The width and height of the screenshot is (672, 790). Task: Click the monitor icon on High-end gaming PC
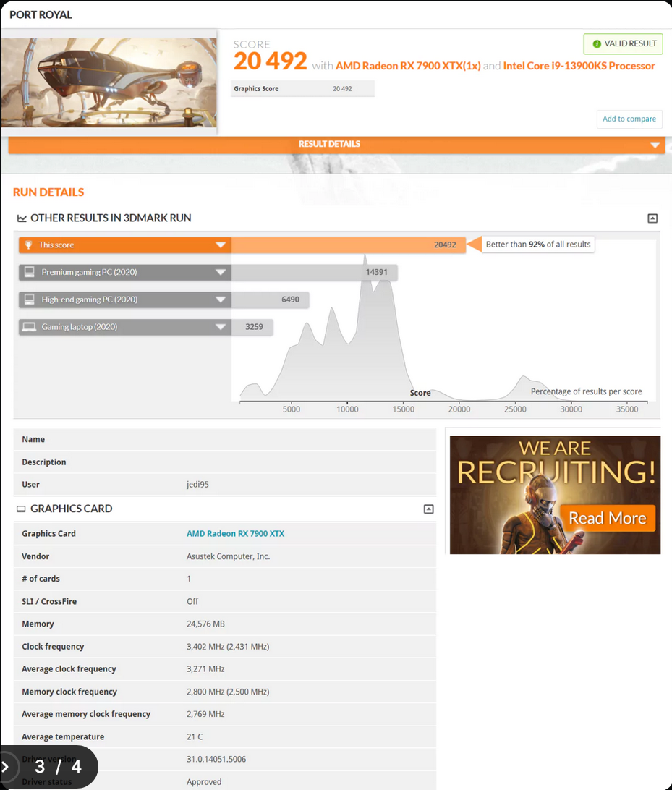[x=30, y=300]
